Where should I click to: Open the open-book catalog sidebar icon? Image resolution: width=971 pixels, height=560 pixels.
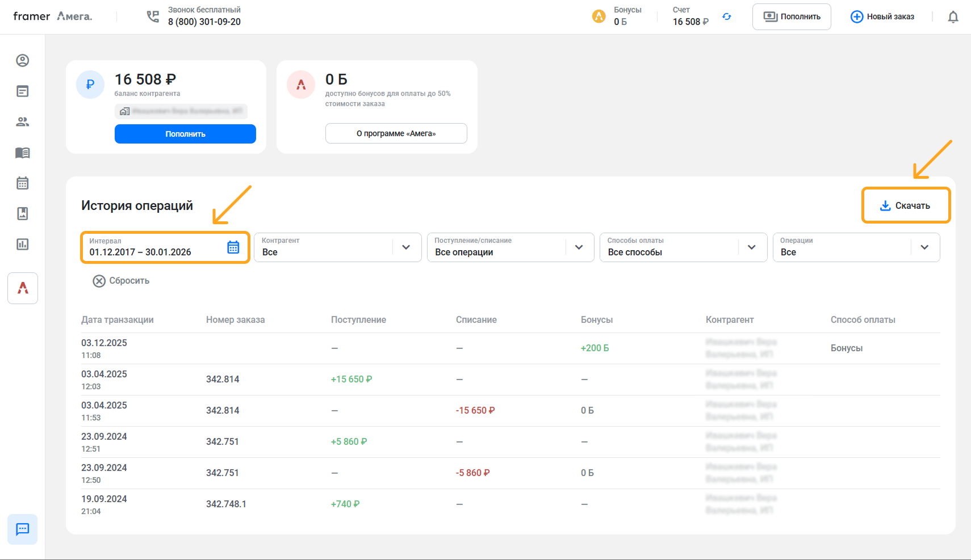coord(23,153)
